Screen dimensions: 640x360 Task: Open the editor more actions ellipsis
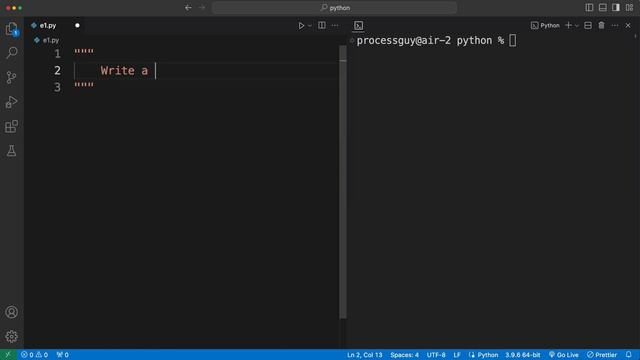[335, 25]
